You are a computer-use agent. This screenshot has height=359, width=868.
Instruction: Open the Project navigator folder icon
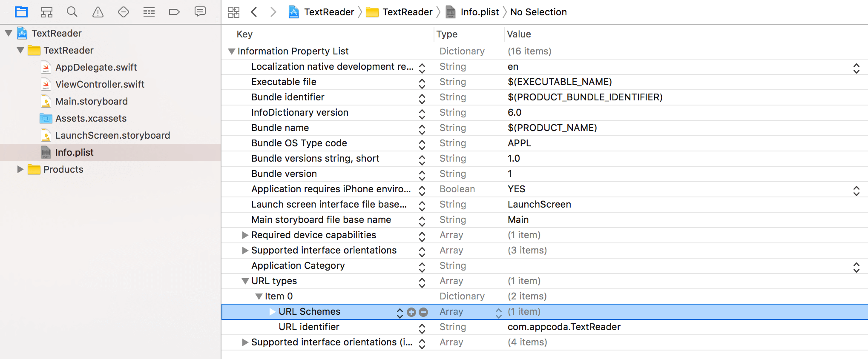(21, 12)
